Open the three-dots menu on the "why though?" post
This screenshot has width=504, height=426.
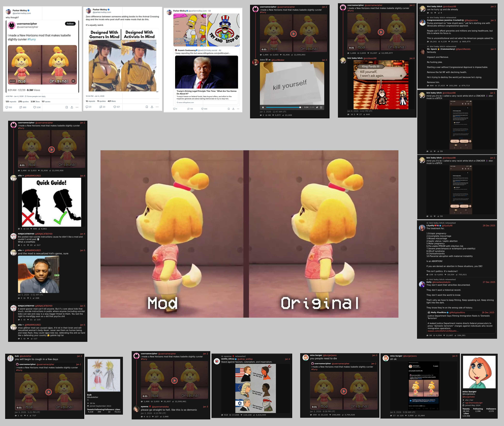(x=77, y=107)
